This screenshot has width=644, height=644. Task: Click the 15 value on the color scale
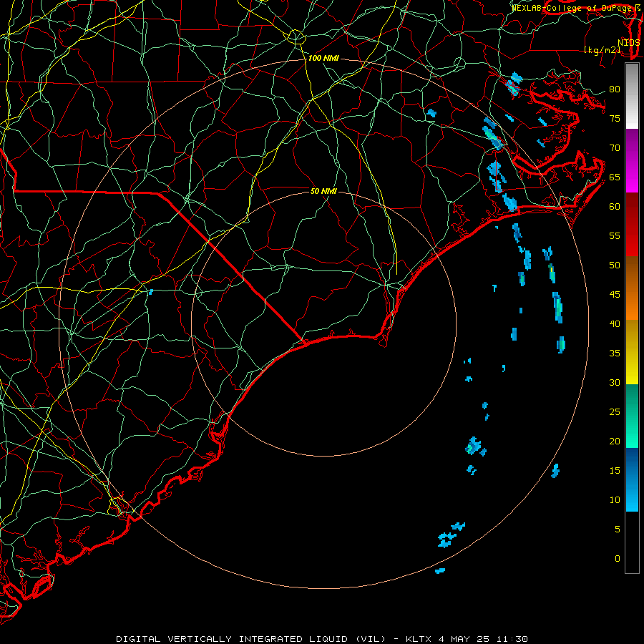pyautogui.click(x=615, y=471)
